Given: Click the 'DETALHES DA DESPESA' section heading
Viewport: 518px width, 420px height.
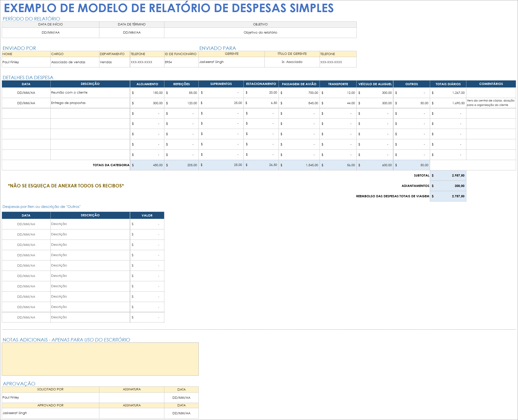Looking at the screenshot, I should click(x=28, y=78).
